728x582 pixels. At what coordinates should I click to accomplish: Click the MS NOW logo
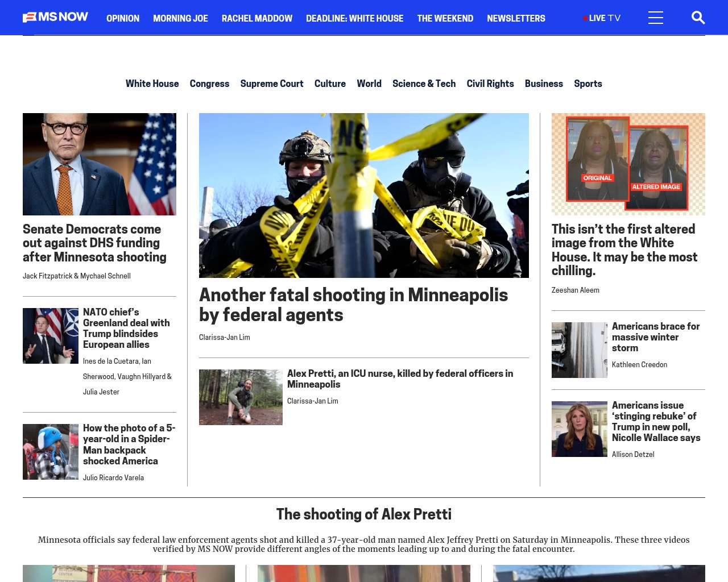(55, 18)
